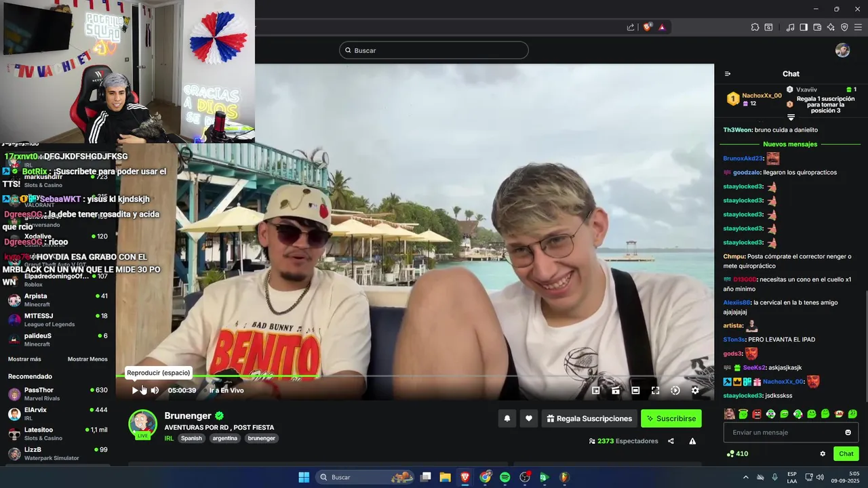Toggle follow heart icon for Brunenger
The width and height of the screenshot is (868, 488).
click(x=529, y=419)
